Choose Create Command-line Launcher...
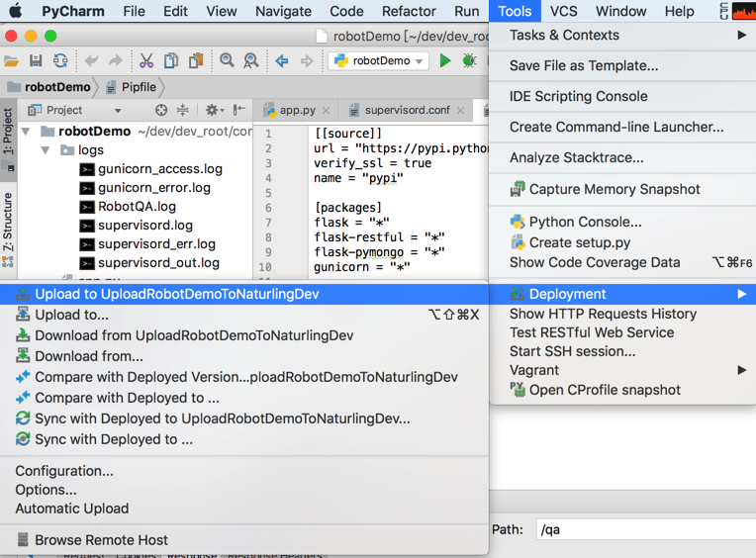The image size is (756, 558). (x=622, y=127)
